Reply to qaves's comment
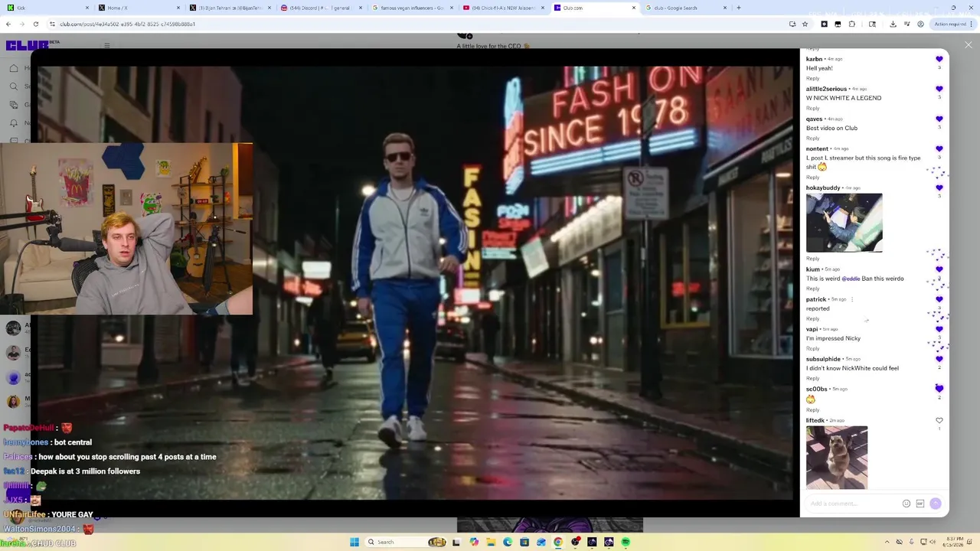This screenshot has width=980, height=551. 812,138
